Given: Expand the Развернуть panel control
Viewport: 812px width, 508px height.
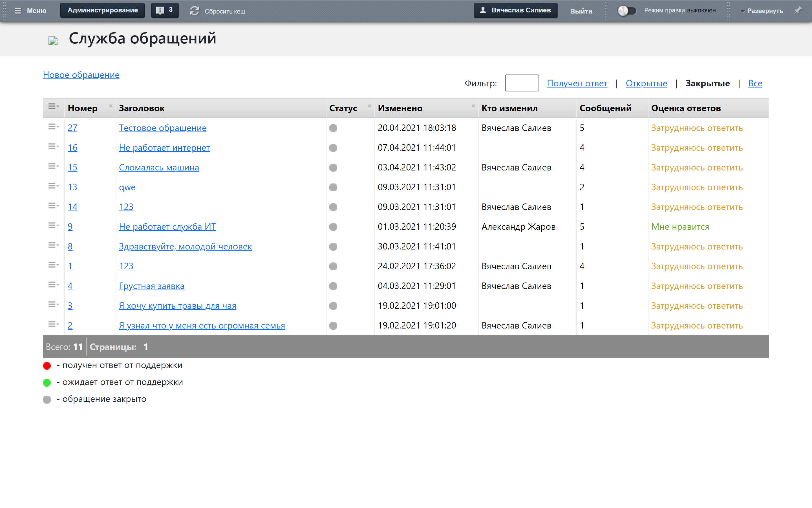Looking at the screenshot, I should (762, 11).
